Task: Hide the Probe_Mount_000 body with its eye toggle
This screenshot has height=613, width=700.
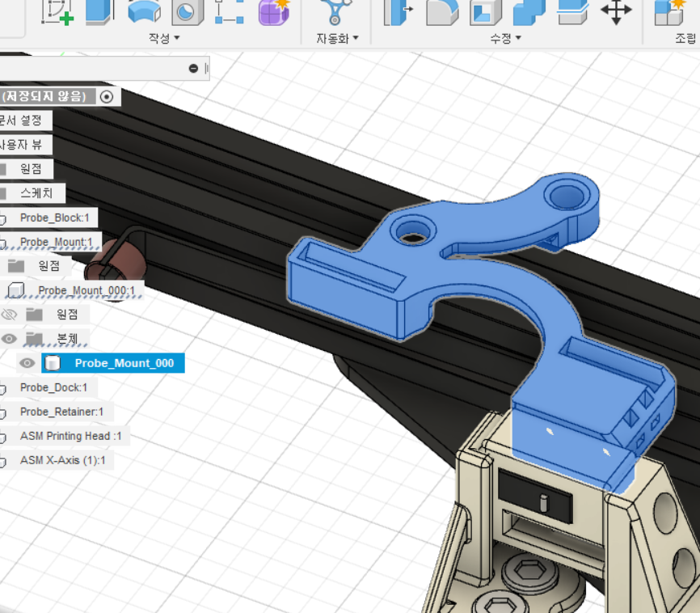Action: tap(27, 362)
